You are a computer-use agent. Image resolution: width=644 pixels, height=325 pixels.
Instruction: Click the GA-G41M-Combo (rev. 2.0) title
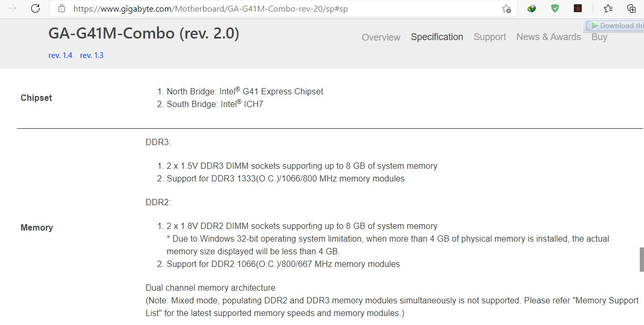(144, 34)
